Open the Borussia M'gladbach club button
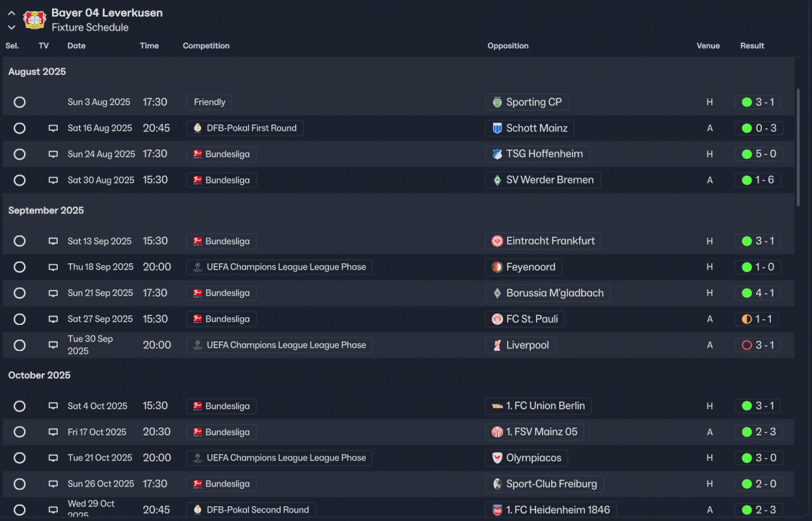 (x=548, y=293)
